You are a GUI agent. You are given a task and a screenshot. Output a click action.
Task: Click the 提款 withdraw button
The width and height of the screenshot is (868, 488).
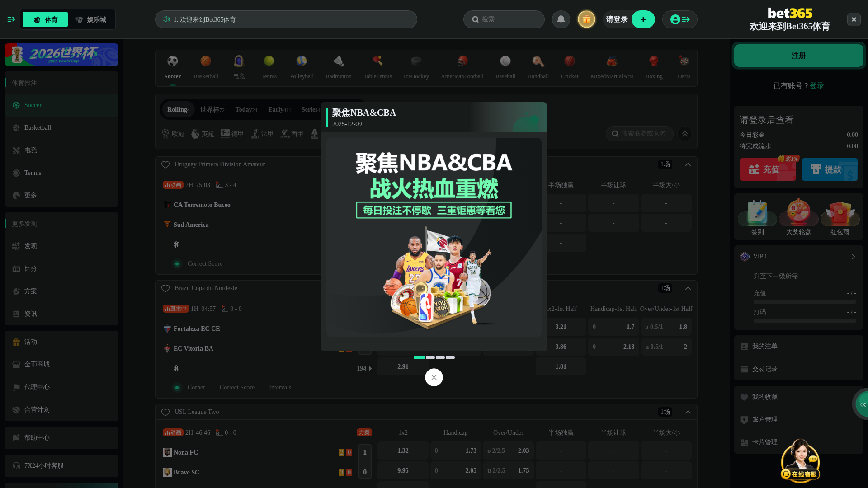(830, 169)
